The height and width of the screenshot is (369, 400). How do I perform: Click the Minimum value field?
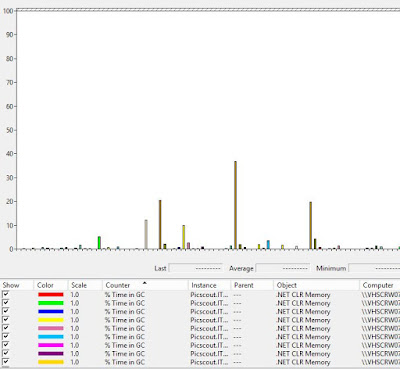click(x=374, y=268)
